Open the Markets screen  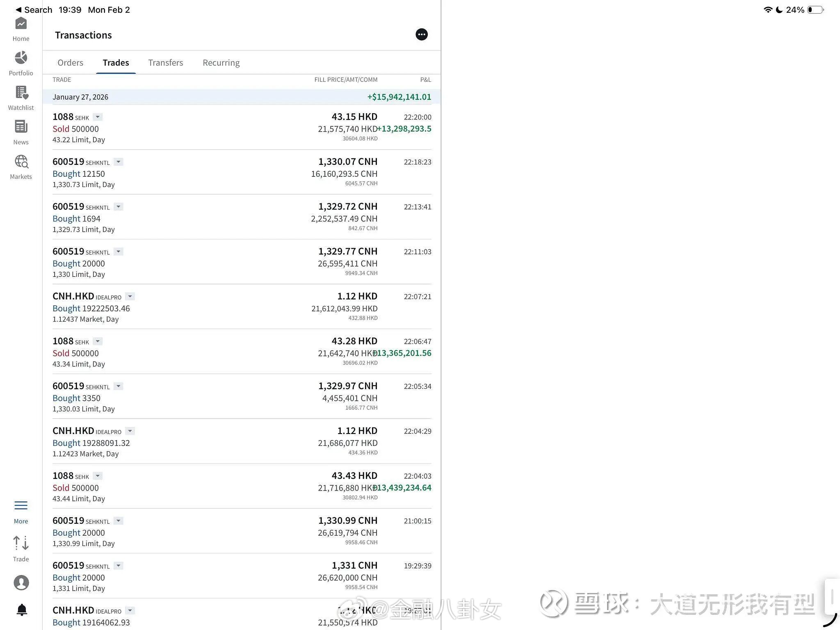21,166
